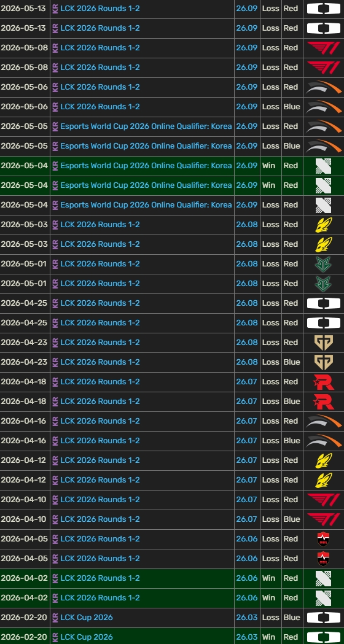Click the Gen.G logo on the 2026-04-23 Blue row
The image size is (344, 644).
[x=324, y=362]
